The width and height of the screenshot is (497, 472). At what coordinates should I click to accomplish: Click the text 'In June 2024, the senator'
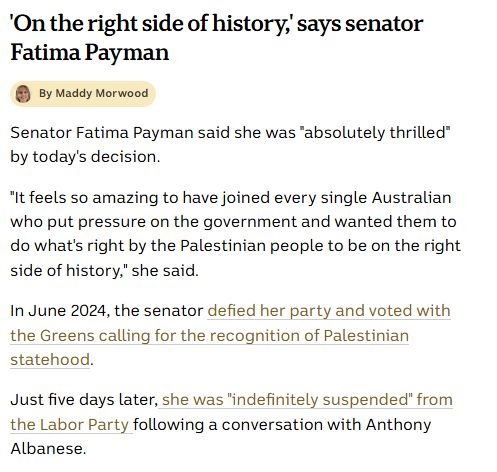click(107, 311)
